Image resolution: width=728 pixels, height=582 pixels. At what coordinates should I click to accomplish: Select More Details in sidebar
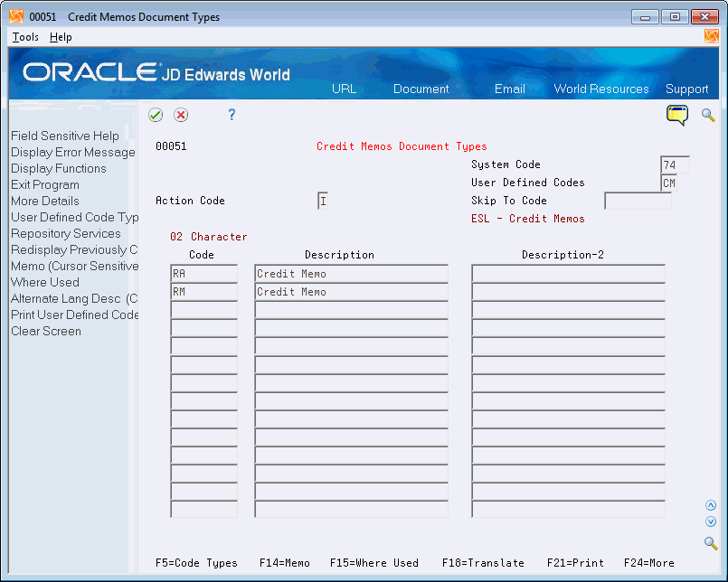coord(45,201)
